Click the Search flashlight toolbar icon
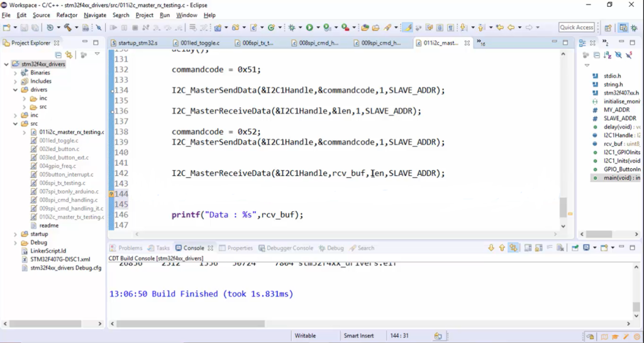644x343 pixels. coord(387,28)
